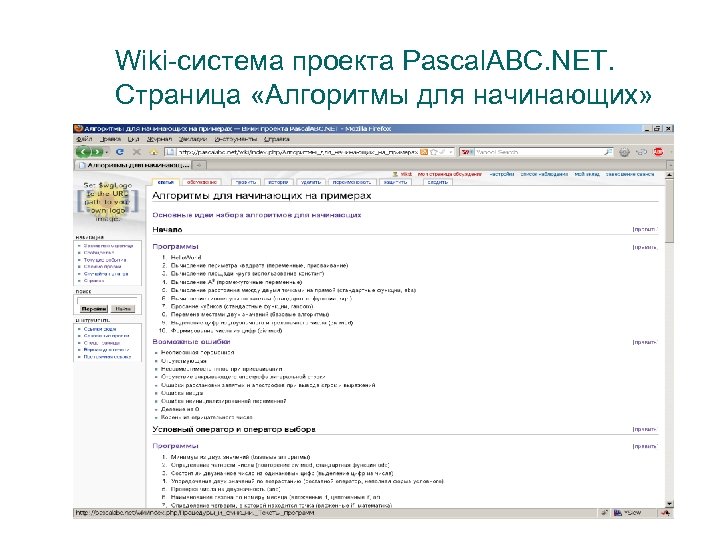Open the Версия для печати tools link

(106, 349)
